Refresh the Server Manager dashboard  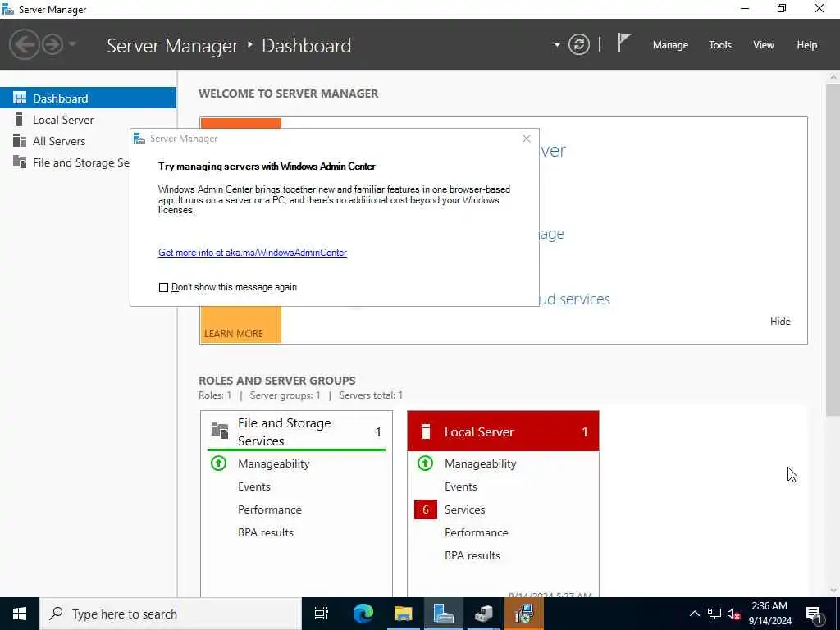[x=578, y=44]
